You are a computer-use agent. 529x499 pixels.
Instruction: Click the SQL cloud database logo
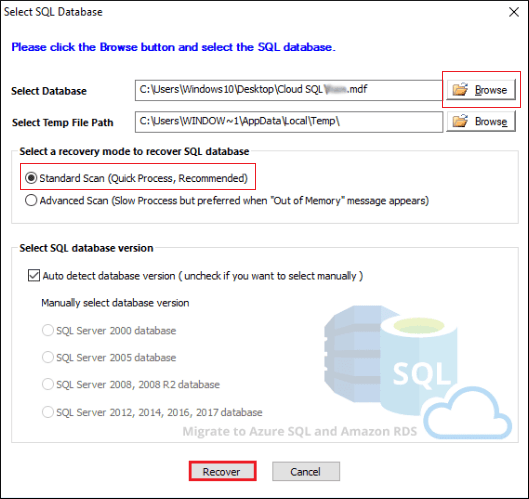tap(418, 372)
